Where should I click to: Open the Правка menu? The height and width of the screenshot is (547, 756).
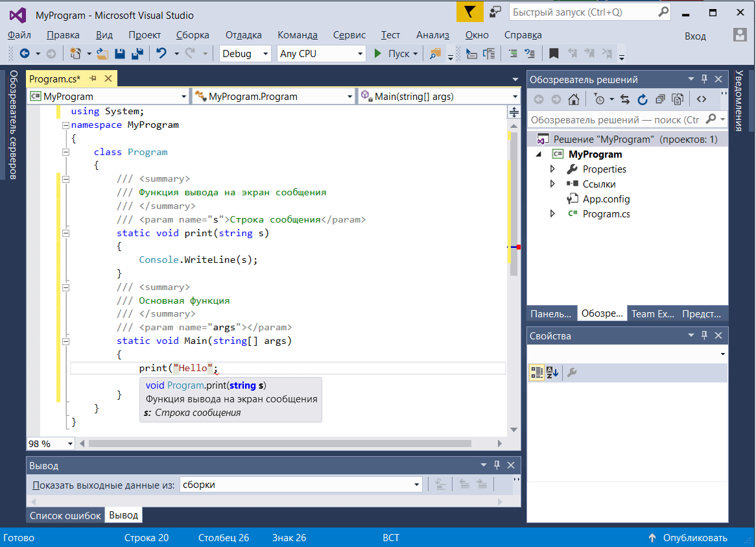tap(63, 35)
